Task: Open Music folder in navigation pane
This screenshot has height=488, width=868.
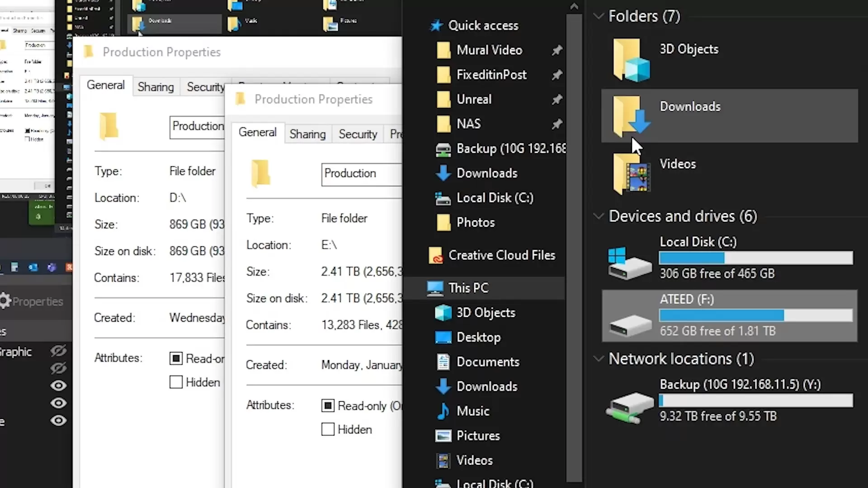Action: click(472, 411)
